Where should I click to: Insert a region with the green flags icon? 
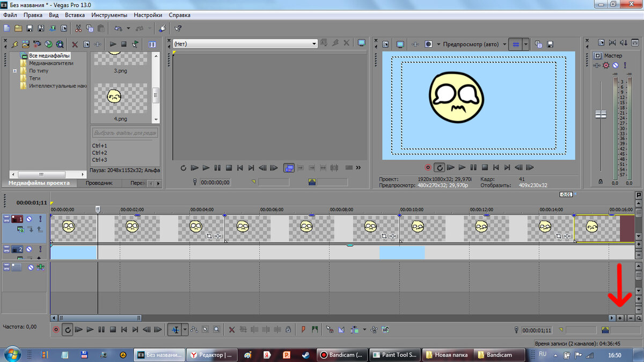coord(314,330)
